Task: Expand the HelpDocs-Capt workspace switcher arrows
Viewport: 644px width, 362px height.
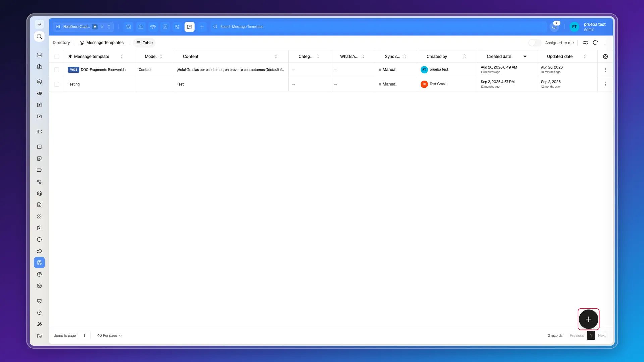Action: pos(109,27)
